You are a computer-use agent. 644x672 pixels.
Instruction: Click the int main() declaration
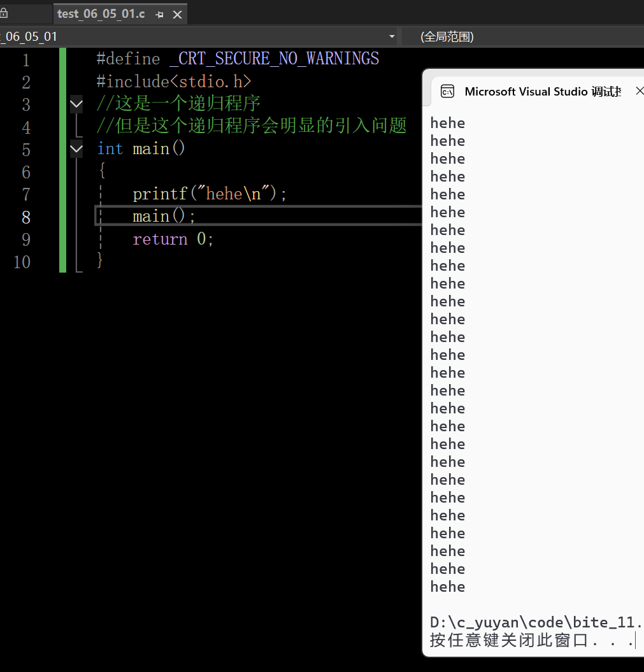tap(141, 148)
